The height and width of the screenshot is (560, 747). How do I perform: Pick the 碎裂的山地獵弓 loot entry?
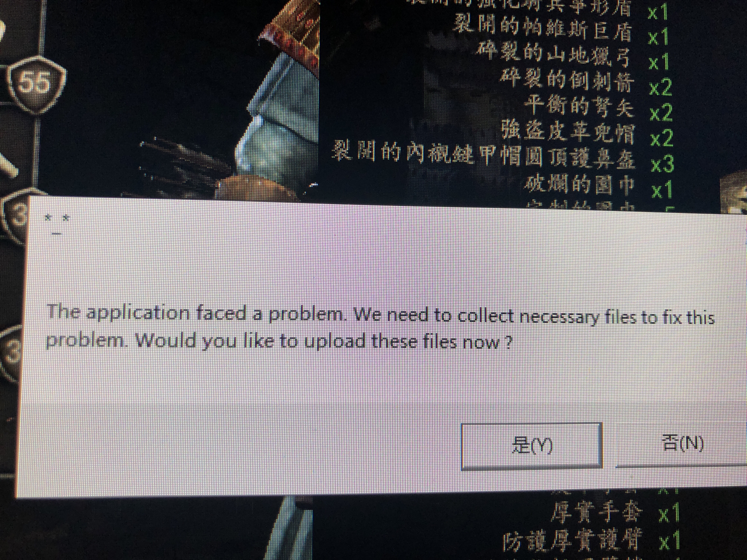[554, 54]
